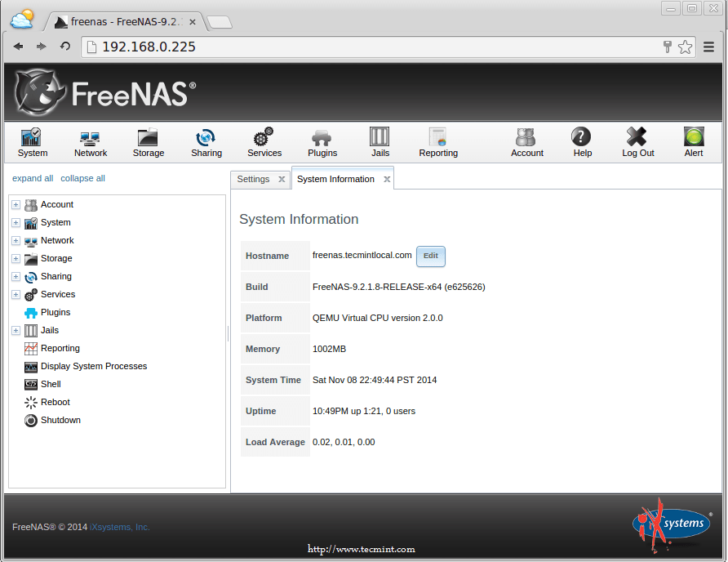Close the freenas browser tab

193,22
